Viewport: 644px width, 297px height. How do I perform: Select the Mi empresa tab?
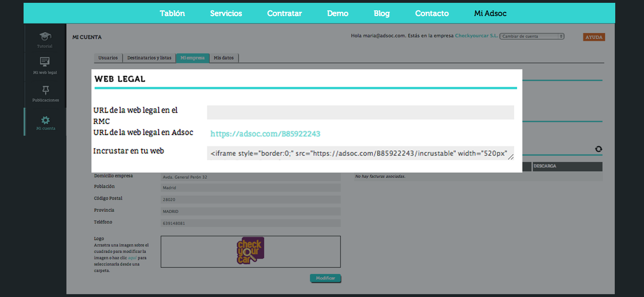192,58
